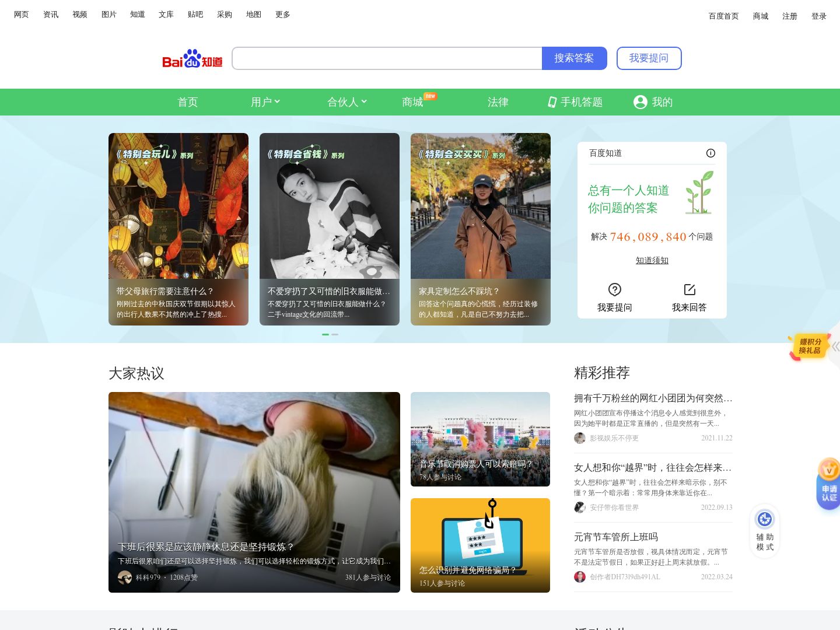Click the user avatar icon beside 我的
The width and height of the screenshot is (840, 630).
click(x=640, y=102)
